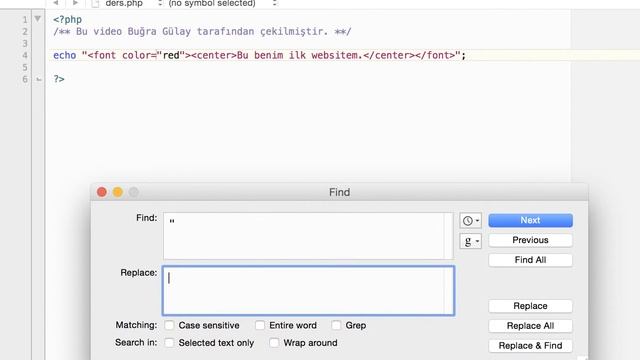The height and width of the screenshot is (360, 640).
Task: Click the Replace All button
Action: (530, 326)
